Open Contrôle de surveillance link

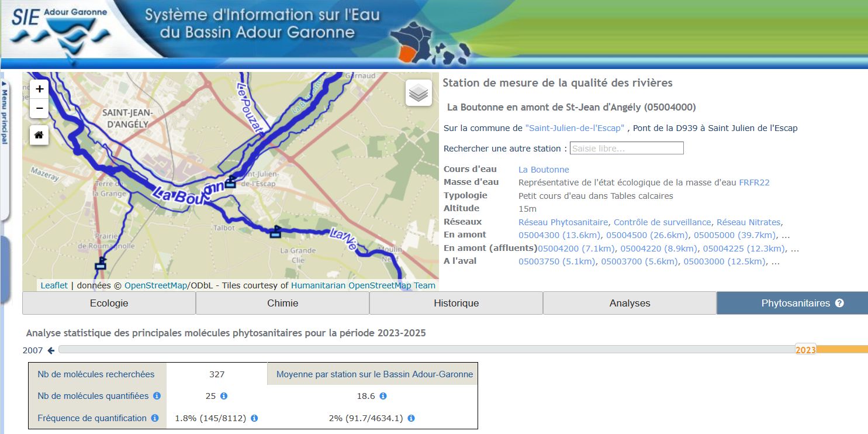coord(662,222)
